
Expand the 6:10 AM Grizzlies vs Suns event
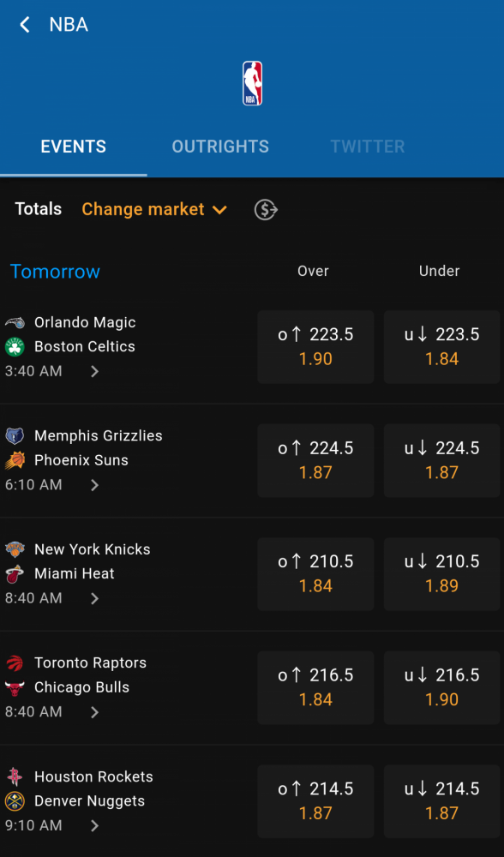(94, 485)
